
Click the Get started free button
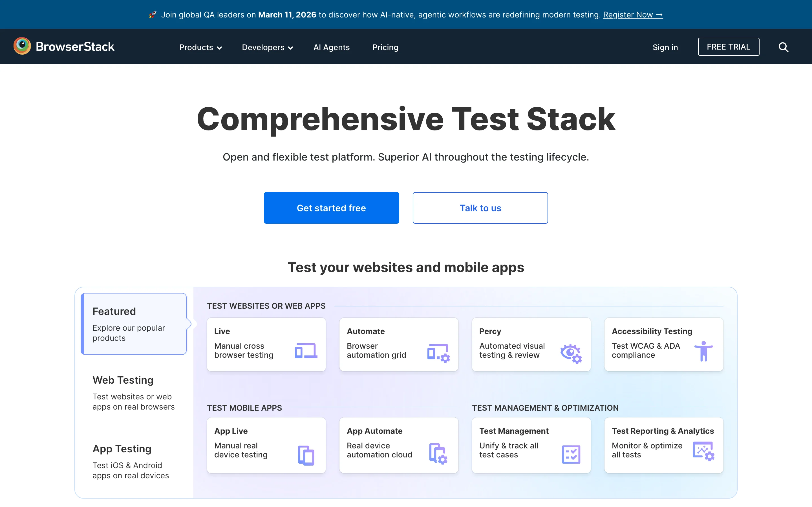[x=331, y=208]
